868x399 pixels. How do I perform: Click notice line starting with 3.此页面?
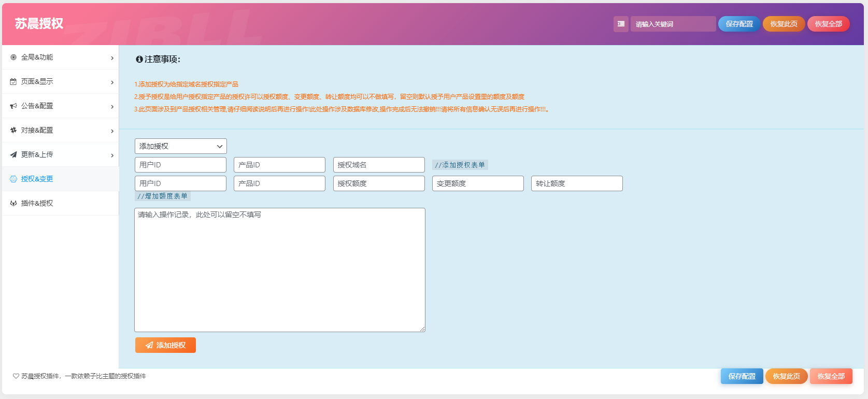[341, 109]
